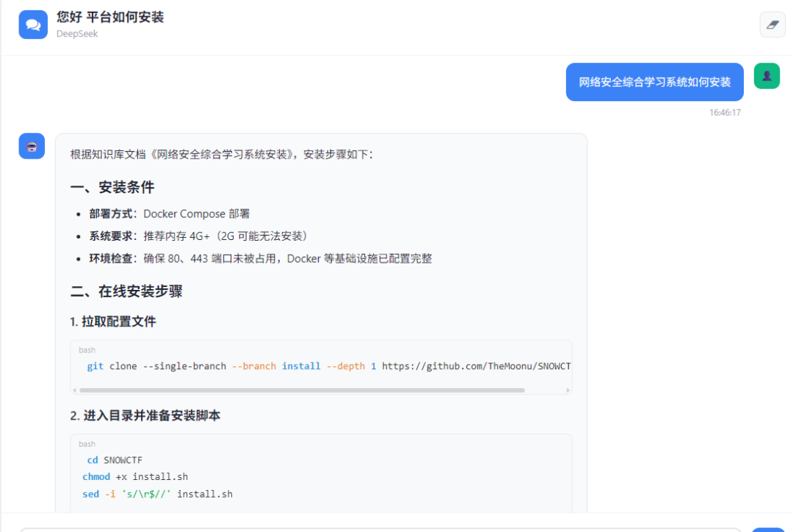Click the blue chat bubble icon beside the title

pyautogui.click(x=32, y=24)
